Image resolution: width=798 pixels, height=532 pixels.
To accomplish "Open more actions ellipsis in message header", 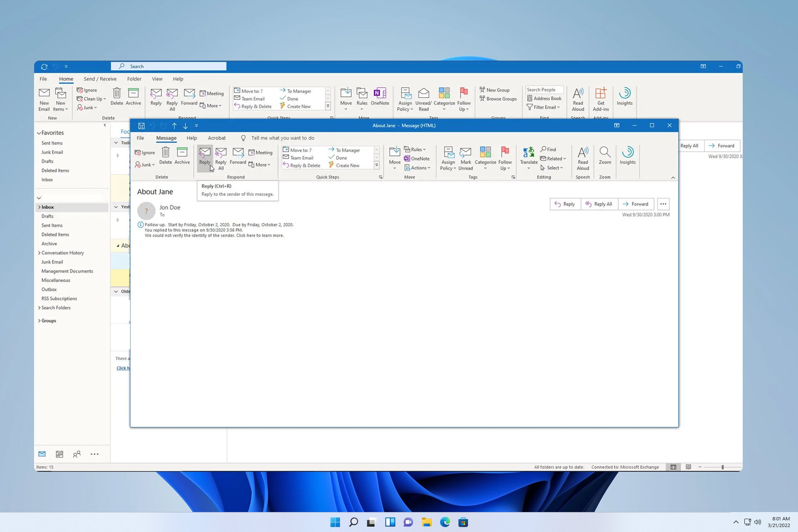I will coord(663,204).
